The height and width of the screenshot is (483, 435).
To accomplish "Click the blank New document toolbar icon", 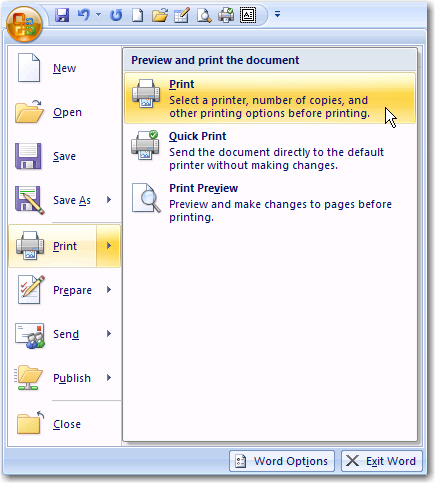I will click(x=137, y=15).
